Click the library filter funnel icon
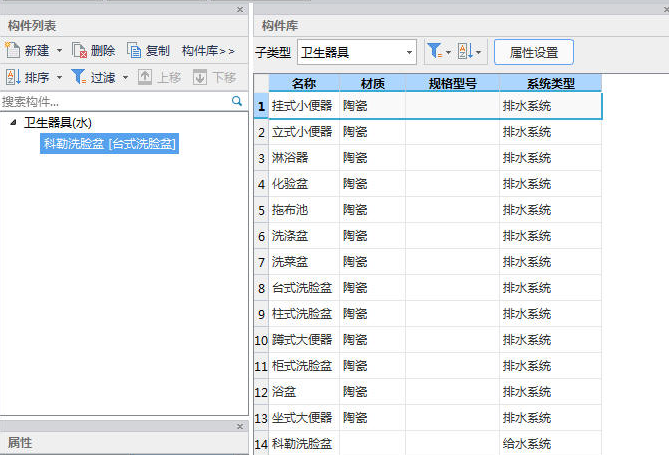The width and height of the screenshot is (669, 455). [x=434, y=52]
